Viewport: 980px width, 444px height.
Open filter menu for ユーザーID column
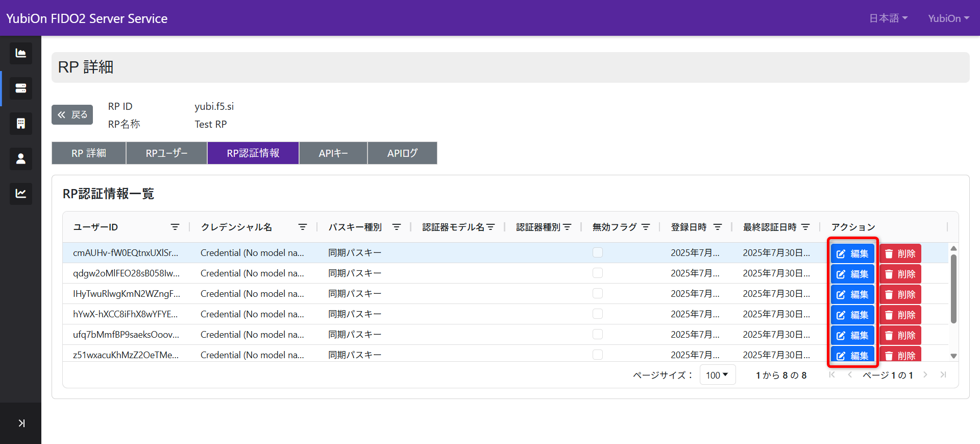tap(175, 227)
